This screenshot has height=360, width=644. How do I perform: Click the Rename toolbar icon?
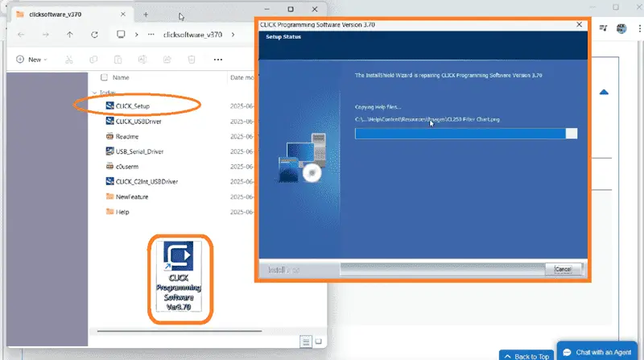pyautogui.click(x=142, y=60)
